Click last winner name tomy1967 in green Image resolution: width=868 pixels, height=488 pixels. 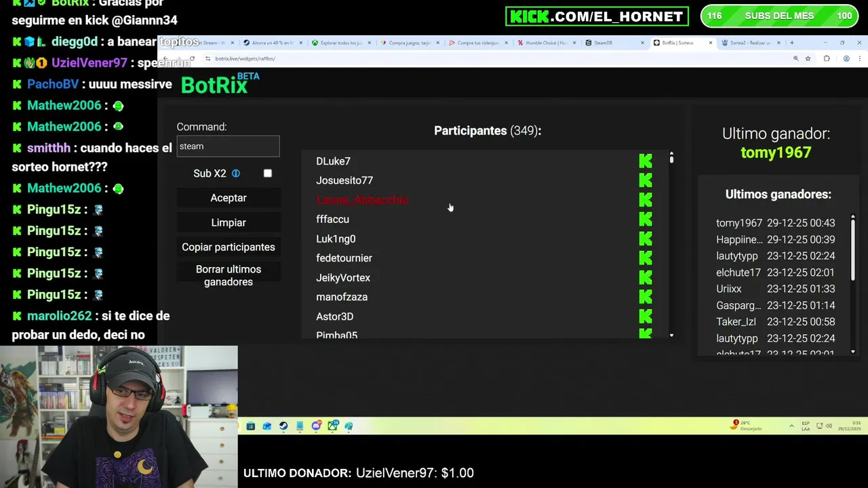tap(776, 152)
